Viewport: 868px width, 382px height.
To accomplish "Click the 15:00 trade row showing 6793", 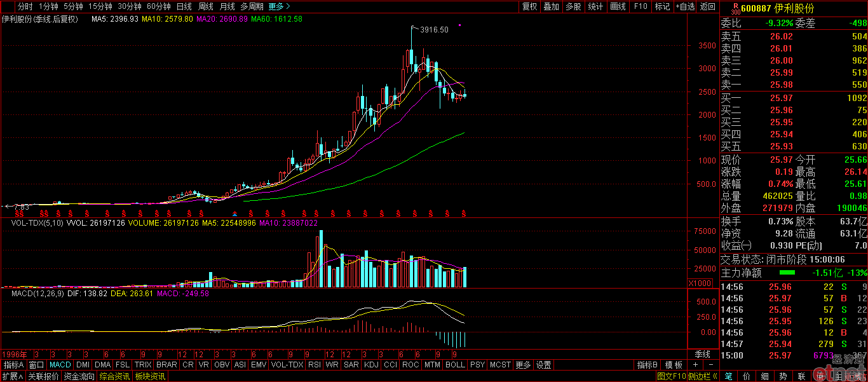I will 794,355.
